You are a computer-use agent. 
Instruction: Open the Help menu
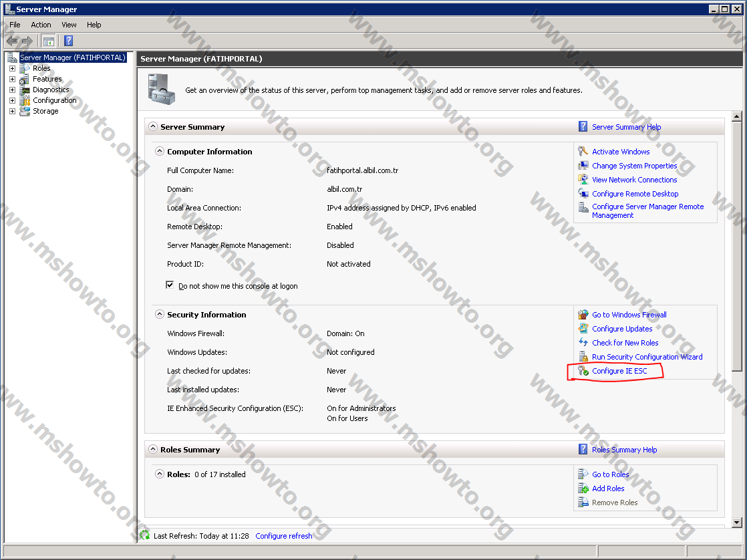pos(94,25)
